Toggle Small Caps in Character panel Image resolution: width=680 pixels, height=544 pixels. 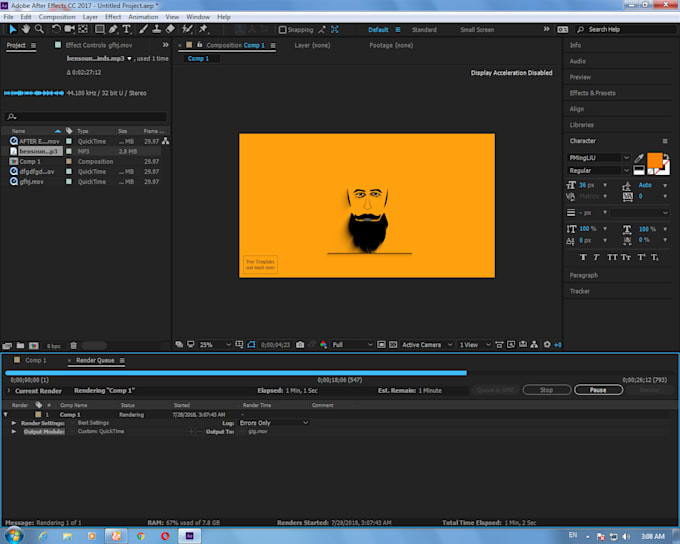[x=626, y=257]
